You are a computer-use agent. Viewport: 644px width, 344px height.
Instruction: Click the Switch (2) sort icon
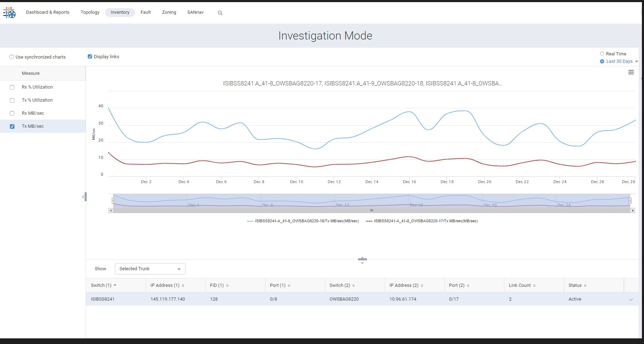[x=354, y=285]
